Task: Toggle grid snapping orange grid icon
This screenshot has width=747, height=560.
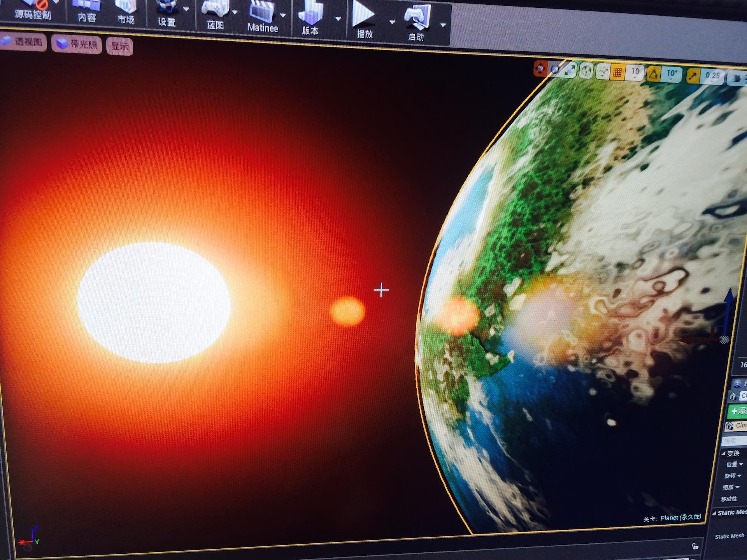Action: click(617, 72)
